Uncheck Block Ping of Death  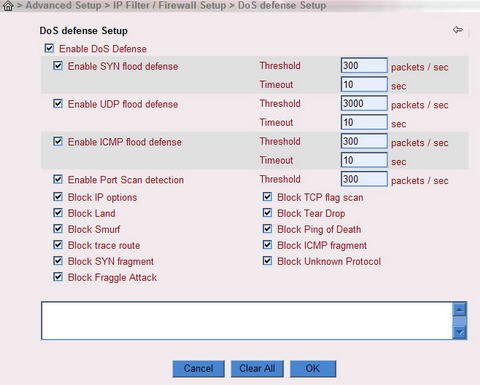tap(267, 229)
